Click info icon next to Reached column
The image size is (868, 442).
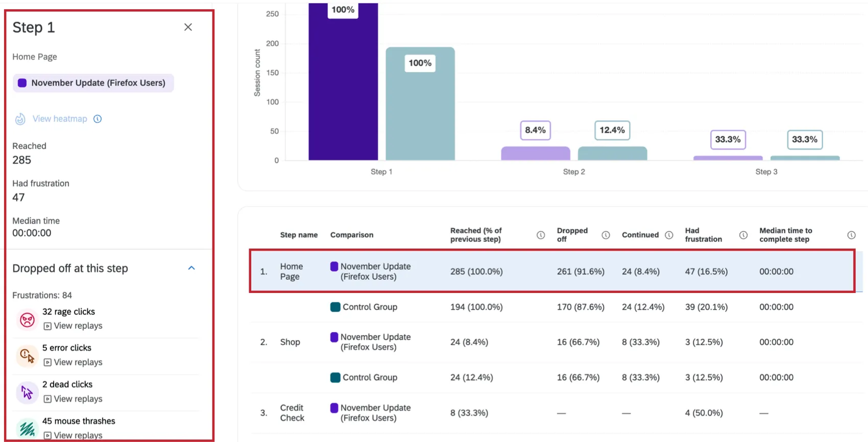[x=541, y=235]
